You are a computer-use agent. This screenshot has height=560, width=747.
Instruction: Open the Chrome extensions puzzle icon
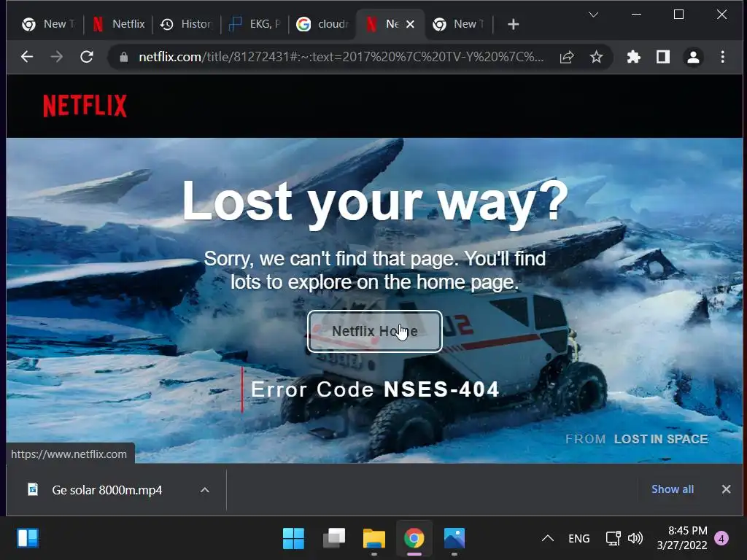pos(633,57)
